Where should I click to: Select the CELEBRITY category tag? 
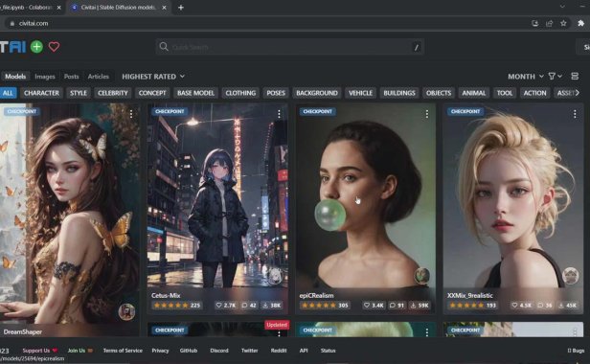(112, 93)
